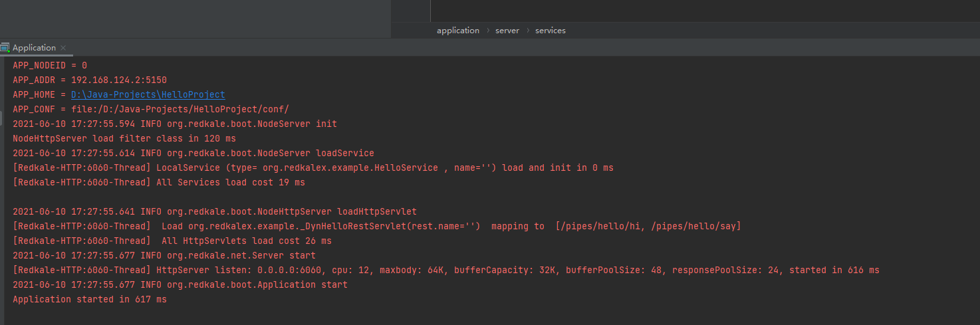Click the Application run configuration icon
980x325 pixels.
click(x=5, y=48)
